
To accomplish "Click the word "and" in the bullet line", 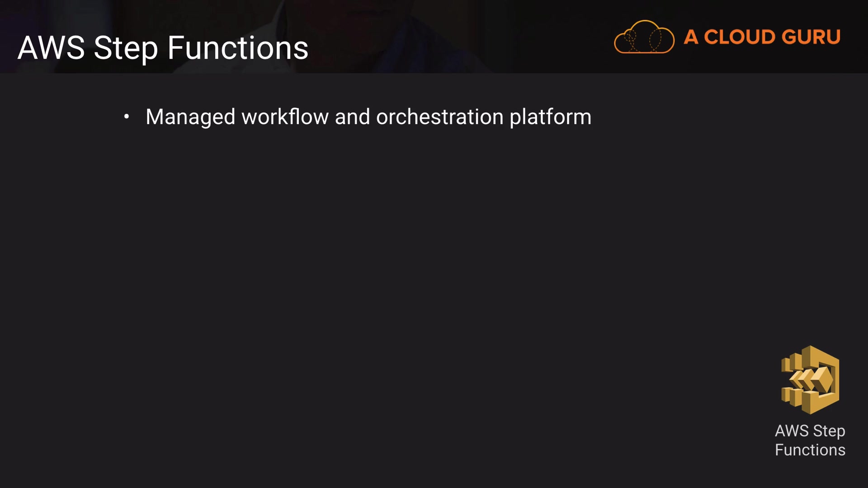I will [x=352, y=117].
